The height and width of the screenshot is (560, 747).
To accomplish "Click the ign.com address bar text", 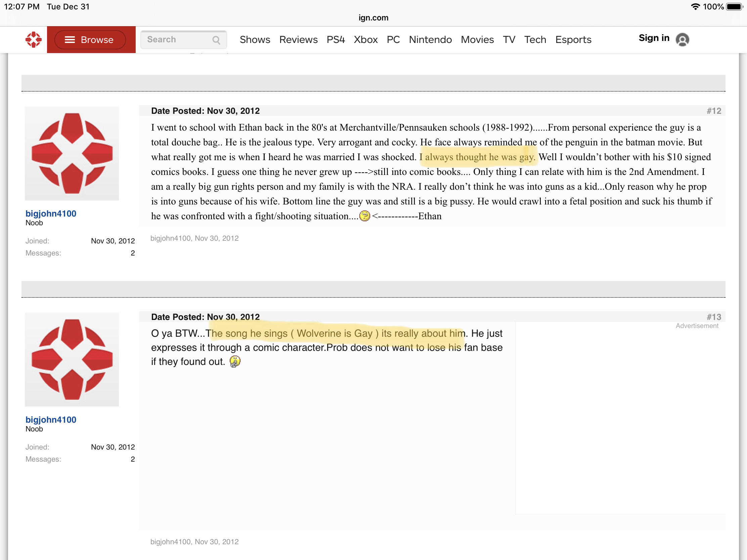I will point(373,18).
